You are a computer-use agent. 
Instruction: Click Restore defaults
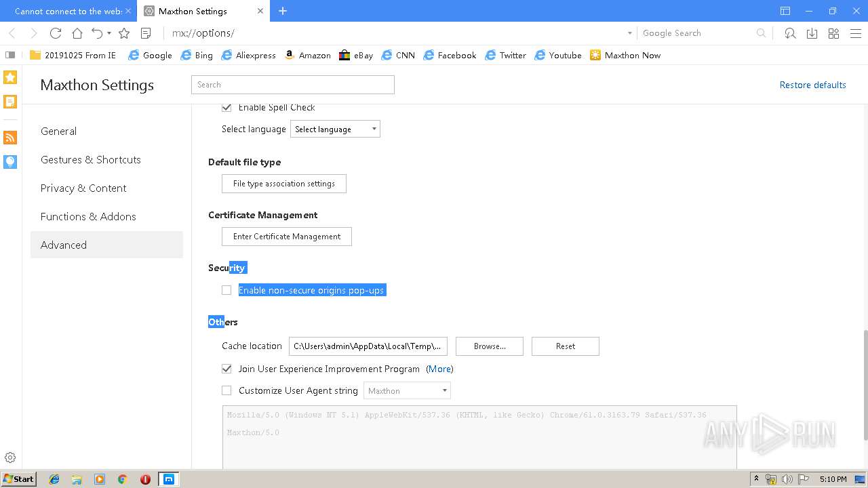click(812, 85)
